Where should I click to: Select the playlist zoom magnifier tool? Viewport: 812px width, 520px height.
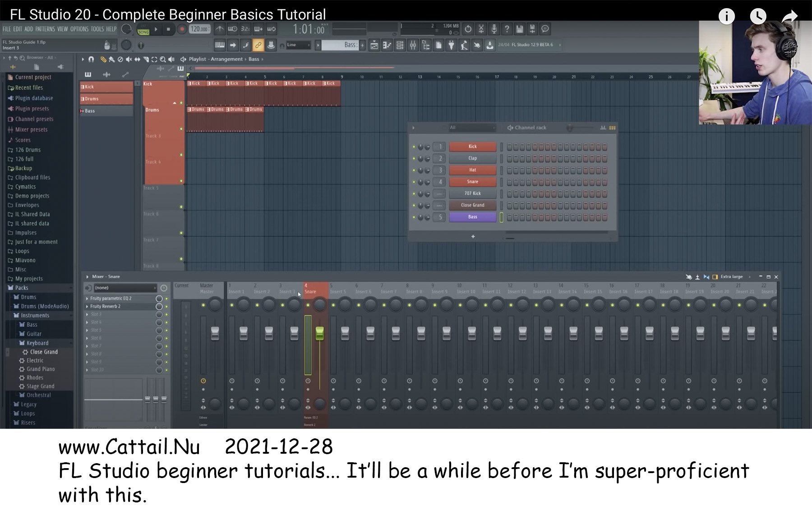coord(163,59)
